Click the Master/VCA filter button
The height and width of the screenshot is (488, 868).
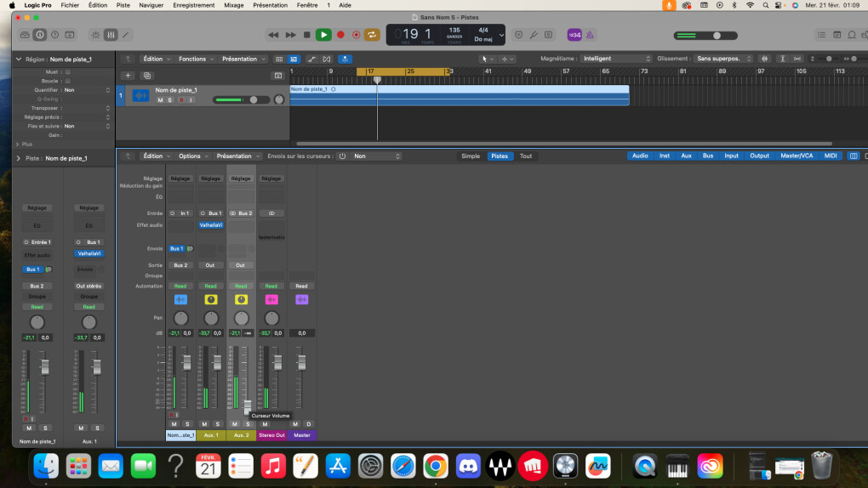coord(797,156)
